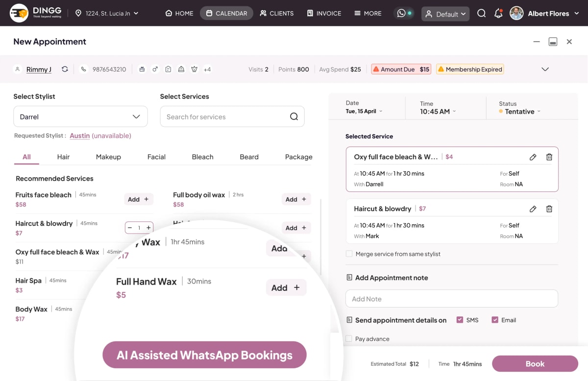The height and width of the screenshot is (381, 588).
Task: Switch to Hair services tab
Action: pos(63,157)
